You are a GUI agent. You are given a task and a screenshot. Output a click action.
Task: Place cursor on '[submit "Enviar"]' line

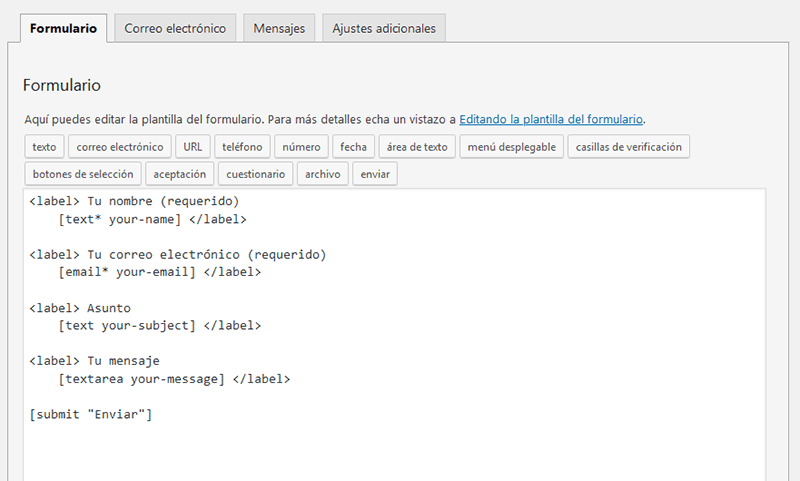[x=91, y=414]
